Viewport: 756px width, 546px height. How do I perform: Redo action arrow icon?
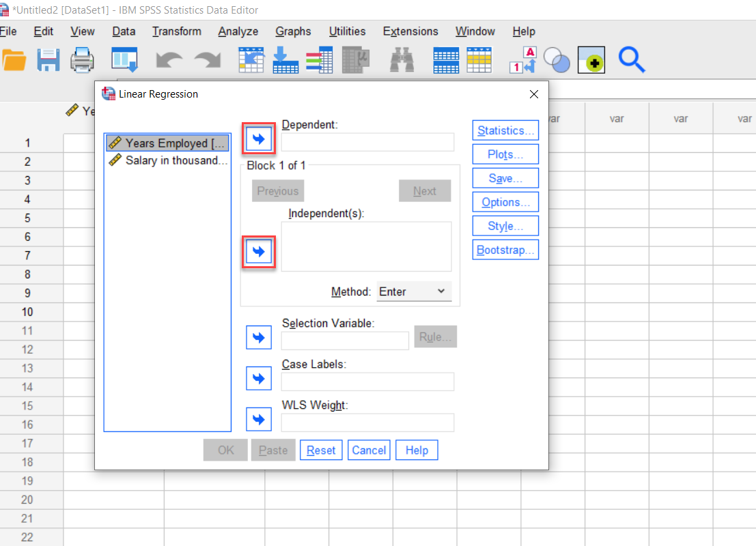208,61
